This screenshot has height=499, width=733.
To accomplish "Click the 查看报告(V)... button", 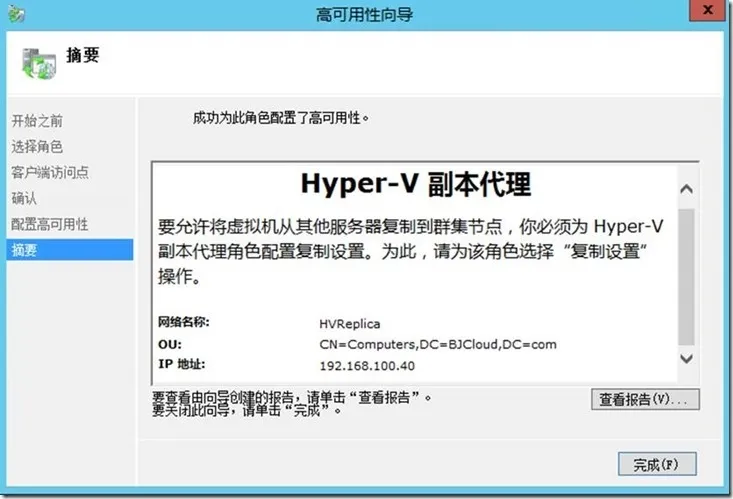I will tap(645, 399).
